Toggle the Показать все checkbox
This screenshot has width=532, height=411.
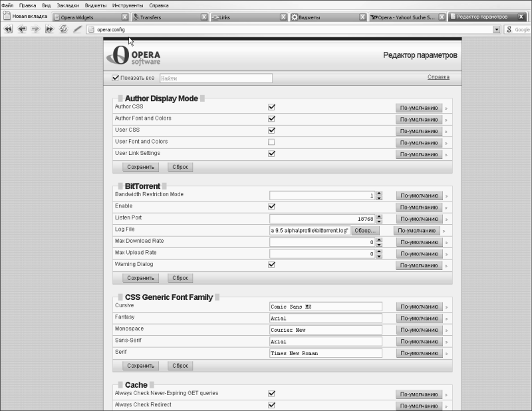[116, 78]
